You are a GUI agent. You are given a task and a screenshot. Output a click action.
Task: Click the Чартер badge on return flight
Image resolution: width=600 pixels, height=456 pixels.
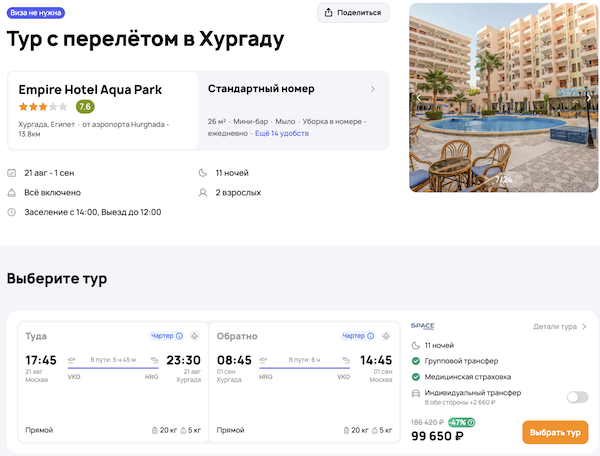click(359, 336)
